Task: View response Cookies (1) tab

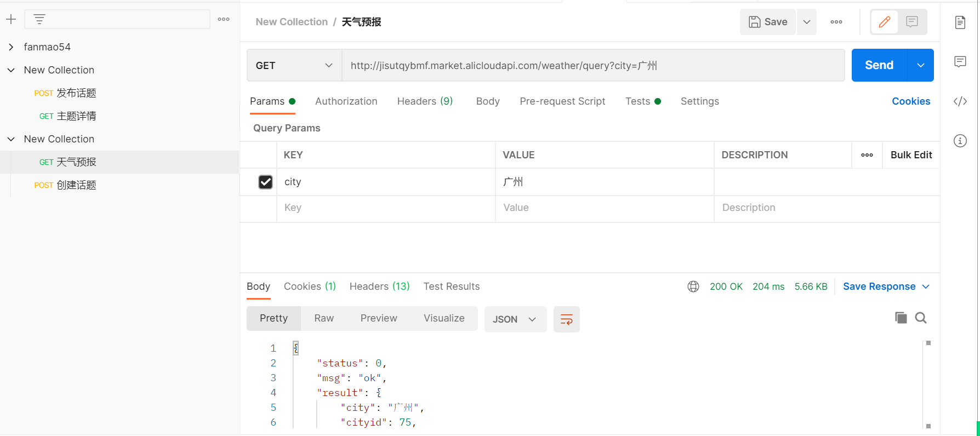Action: (x=310, y=286)
